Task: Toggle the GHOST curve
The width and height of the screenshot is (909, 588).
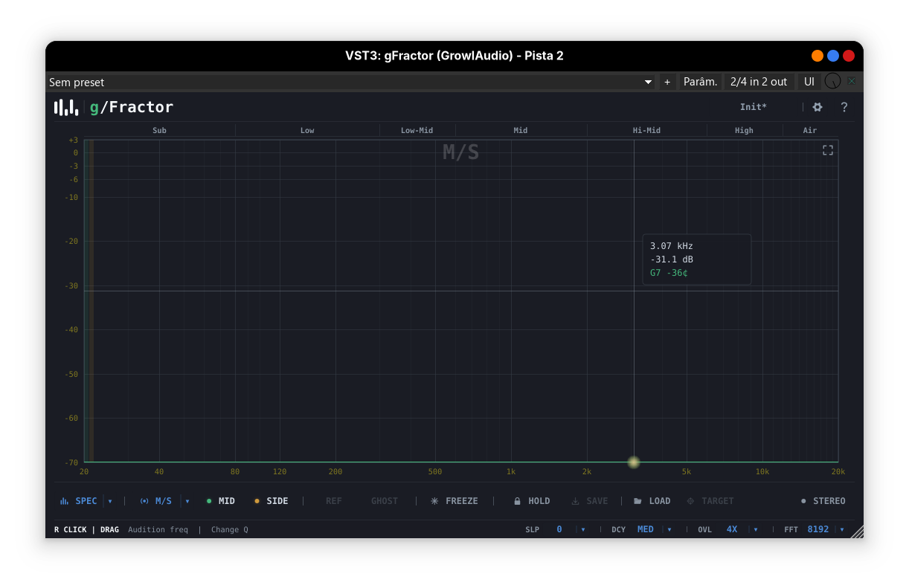Action: [385, 501]
